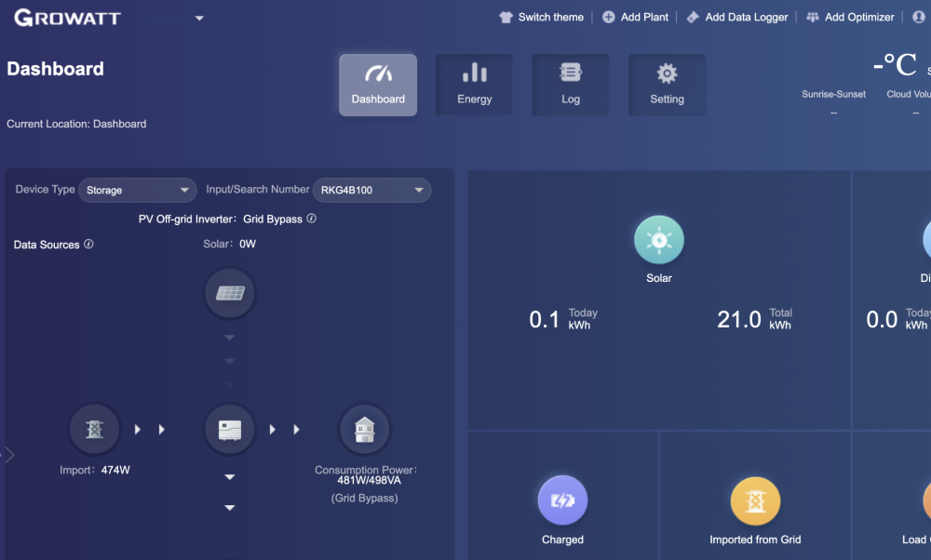Click the purple Charged battery icon
The image size is (931, 560).
pyautogui.click(x=562, y=500)
